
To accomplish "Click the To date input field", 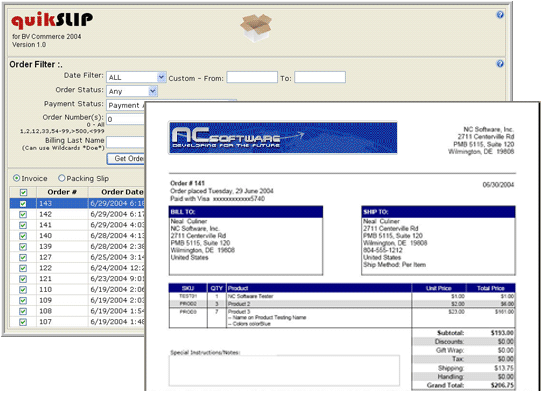I will click(320, 77).
